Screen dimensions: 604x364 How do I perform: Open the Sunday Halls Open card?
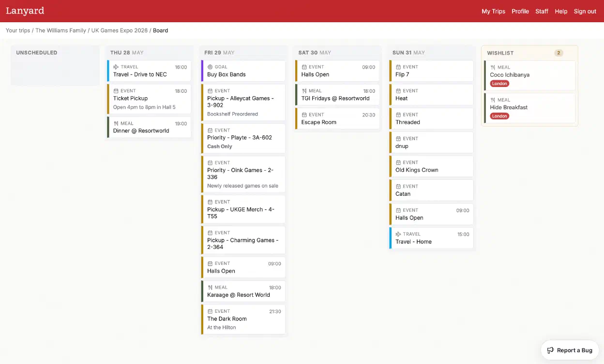431,214
